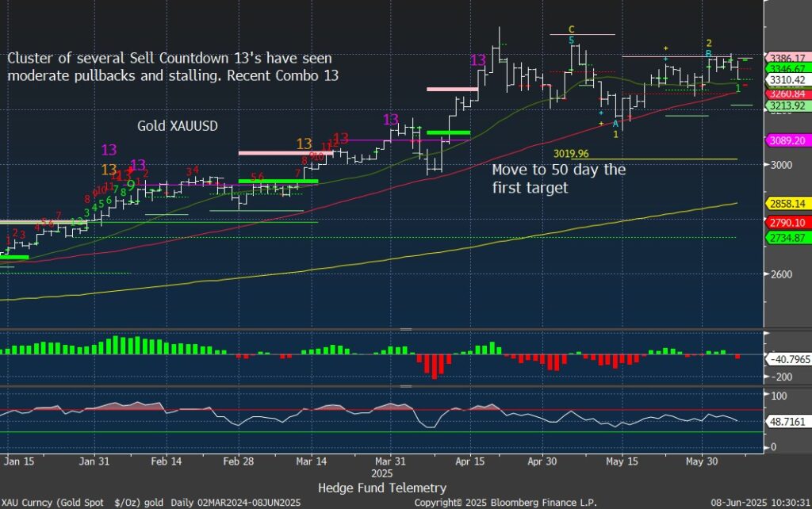Click the 48.7161 oscillator value label
Screen dimensions: 812x509
(x=787, y=422)
